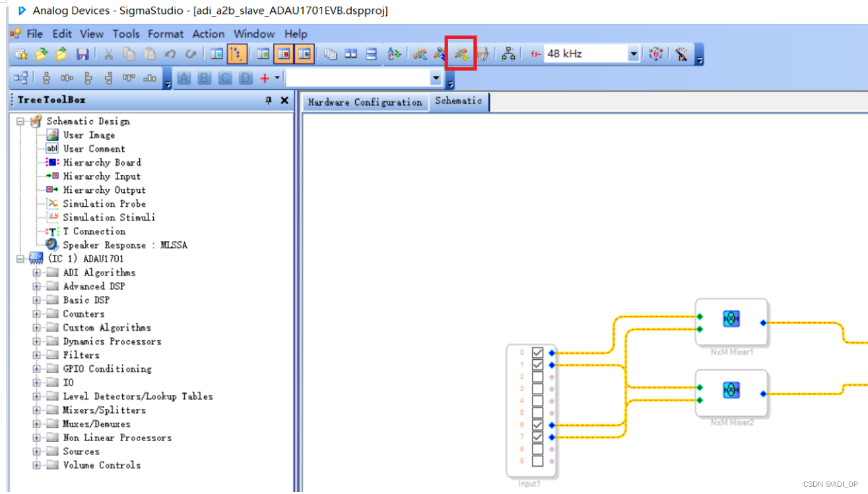This screenshot has width=868, height=494.
Task: Click the yellow hierarchy network icon
Action: (x=508, y=54)
